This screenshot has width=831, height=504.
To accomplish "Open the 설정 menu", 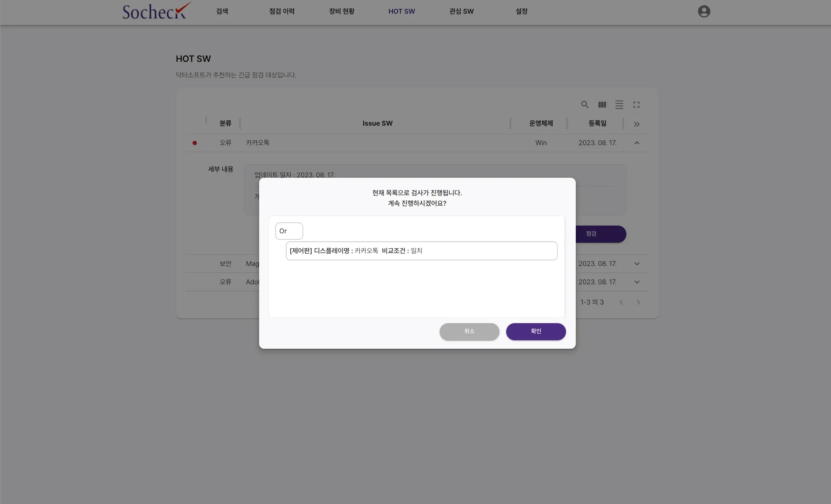I will coord(521,11).
